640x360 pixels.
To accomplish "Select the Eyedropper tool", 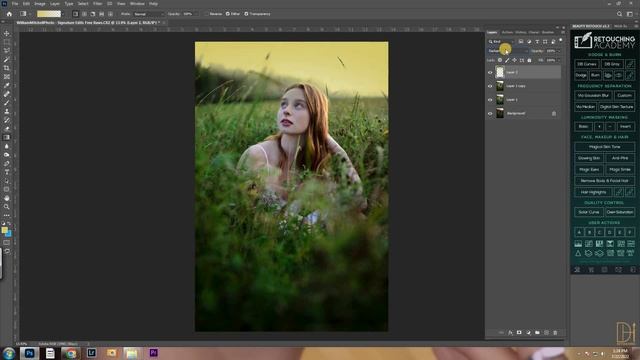I will click(7, 85).
